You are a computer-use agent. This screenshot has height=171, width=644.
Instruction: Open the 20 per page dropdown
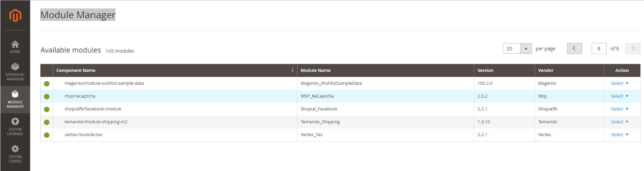coord(517,49)
